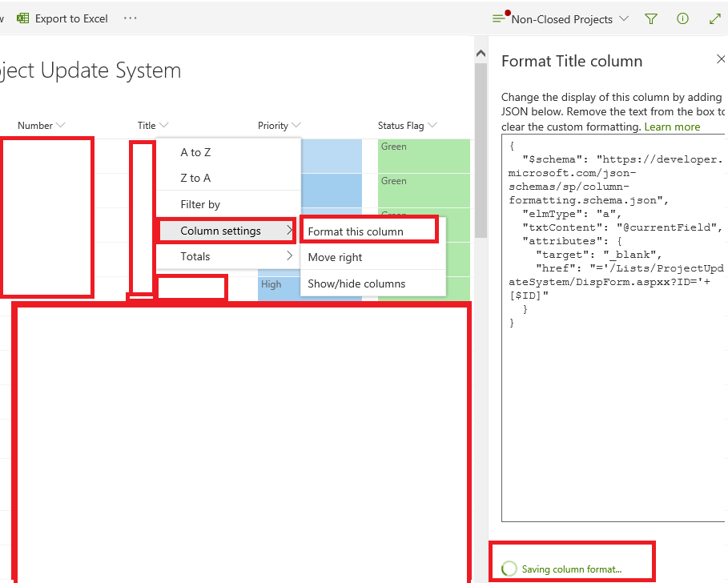Viewport: 728px width, 583px height.
Task: Open the Priority column header dropdown
Action: point(297,125)
